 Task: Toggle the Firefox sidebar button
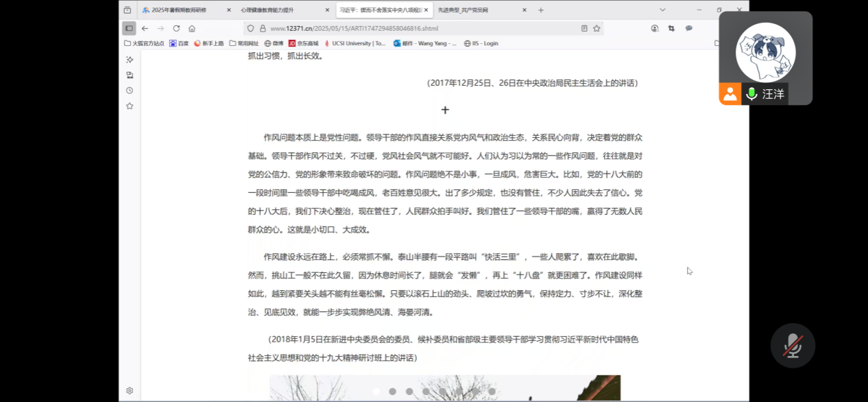click(129, 28)
